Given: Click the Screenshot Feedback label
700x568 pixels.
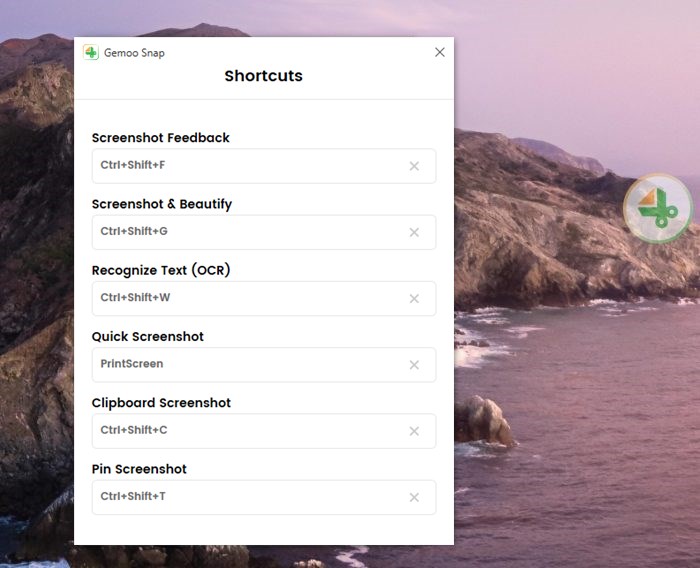Looking at the screenshot, I should click(x=161, y=138).
